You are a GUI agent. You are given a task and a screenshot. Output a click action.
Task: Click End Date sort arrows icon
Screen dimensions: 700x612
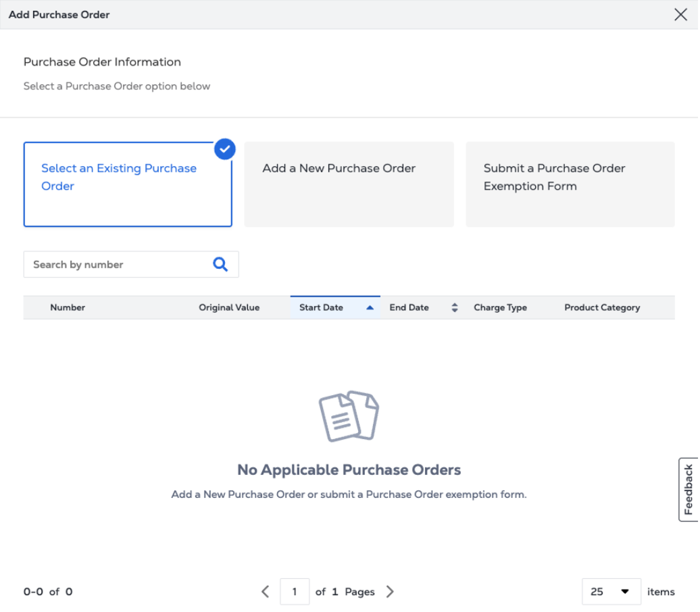[x=455, y=307]
